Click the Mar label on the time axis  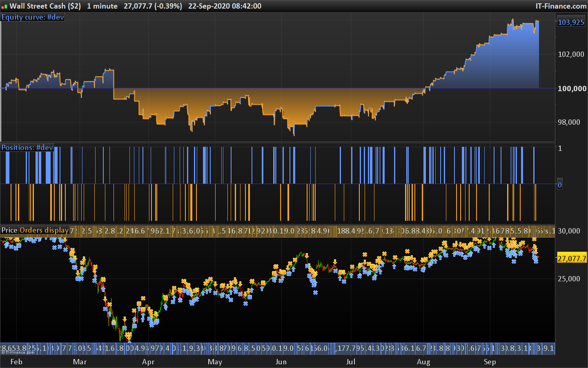[80, 362]
